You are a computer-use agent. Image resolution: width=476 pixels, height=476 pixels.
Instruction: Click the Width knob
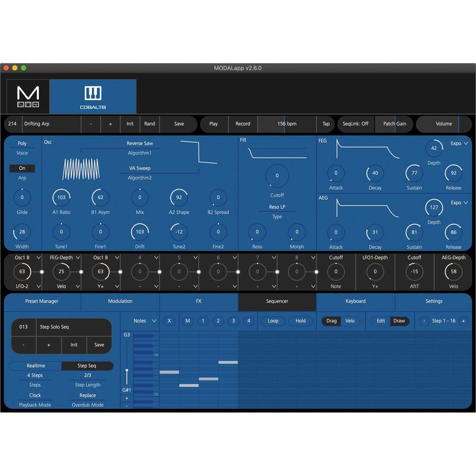(22, 232)
